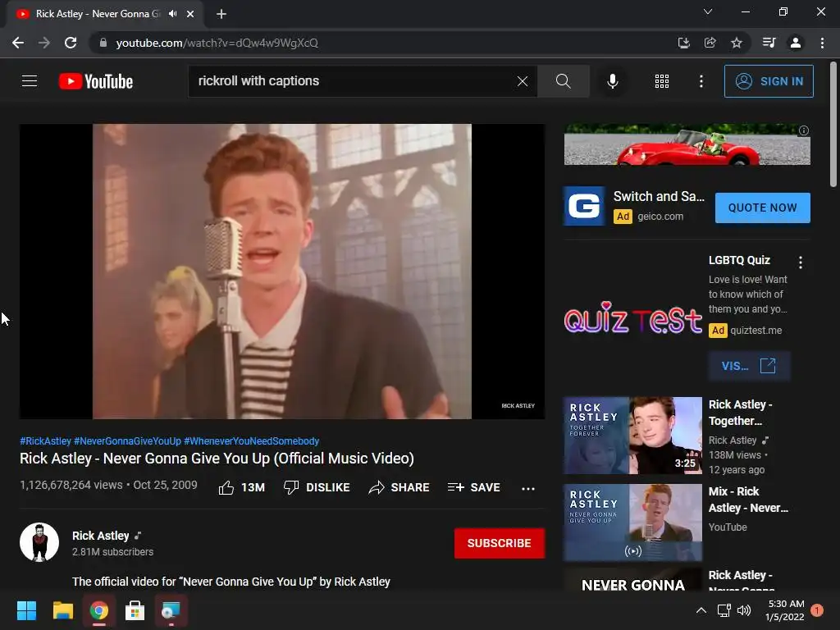Click the page vertical scrollbar

(833, 125)
